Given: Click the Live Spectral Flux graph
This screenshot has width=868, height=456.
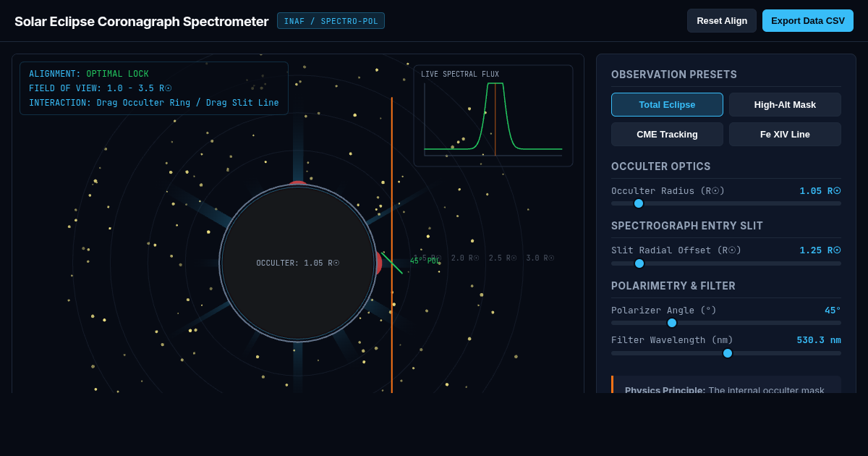Looking at the screenshot, I should 493,116.
